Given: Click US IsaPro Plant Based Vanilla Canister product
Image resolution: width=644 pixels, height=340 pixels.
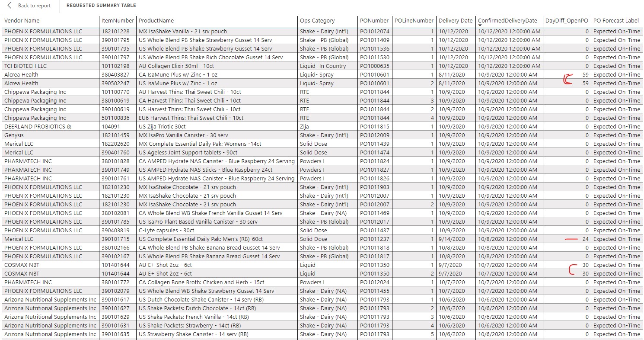Looking at the screenshot, I should (x=198, y=221).
